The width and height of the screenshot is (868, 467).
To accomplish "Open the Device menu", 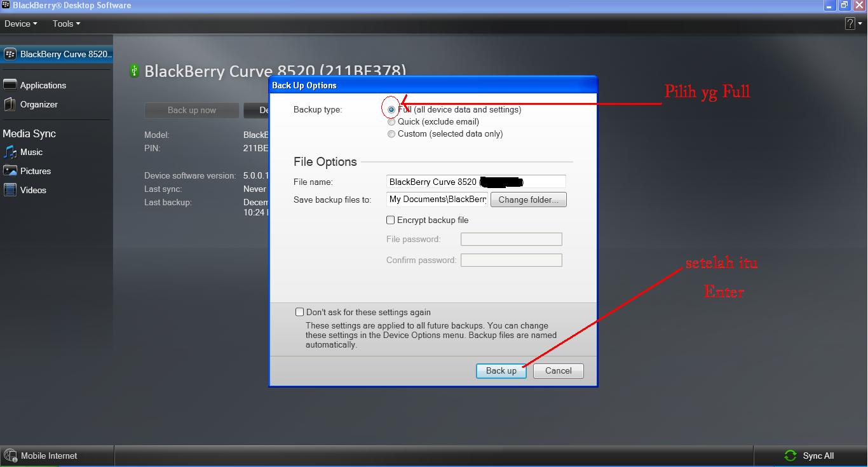I will [20, 24].
